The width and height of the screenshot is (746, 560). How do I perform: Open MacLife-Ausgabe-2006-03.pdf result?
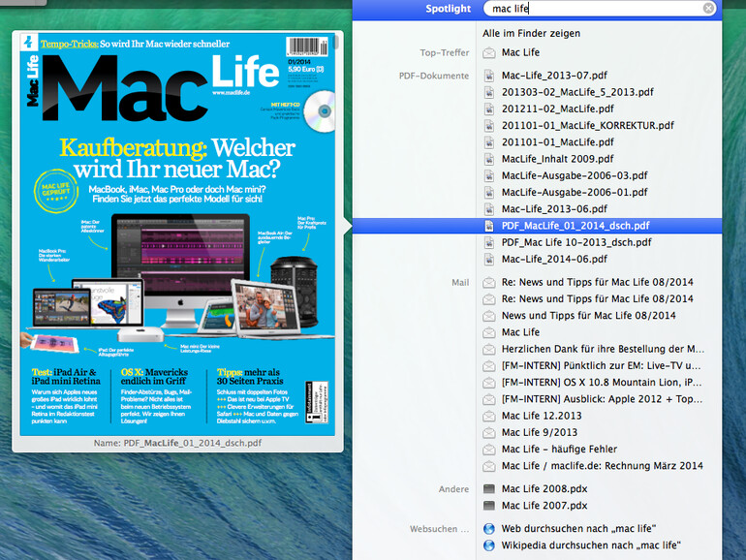tap(575, 175)
